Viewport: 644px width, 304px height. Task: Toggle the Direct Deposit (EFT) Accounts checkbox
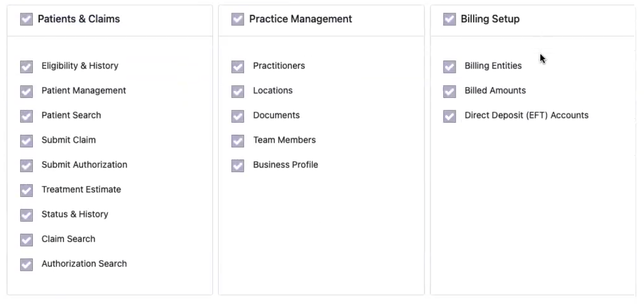tap(449, 116)
